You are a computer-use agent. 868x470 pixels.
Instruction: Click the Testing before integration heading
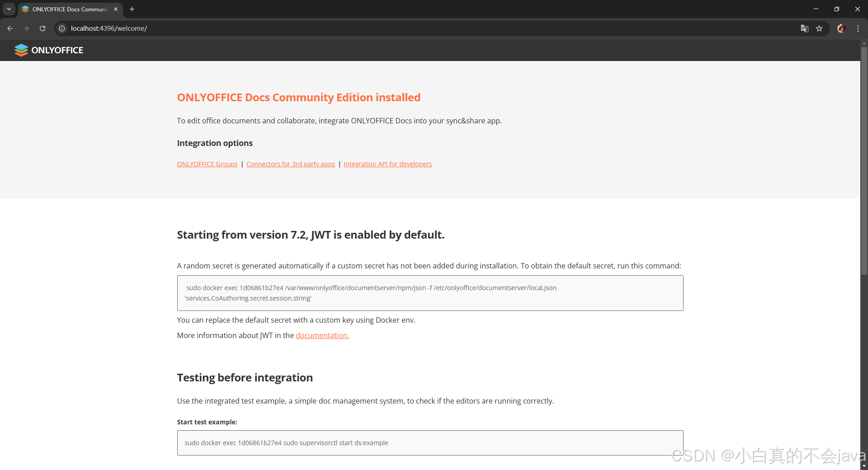click(x=245, y=378)
